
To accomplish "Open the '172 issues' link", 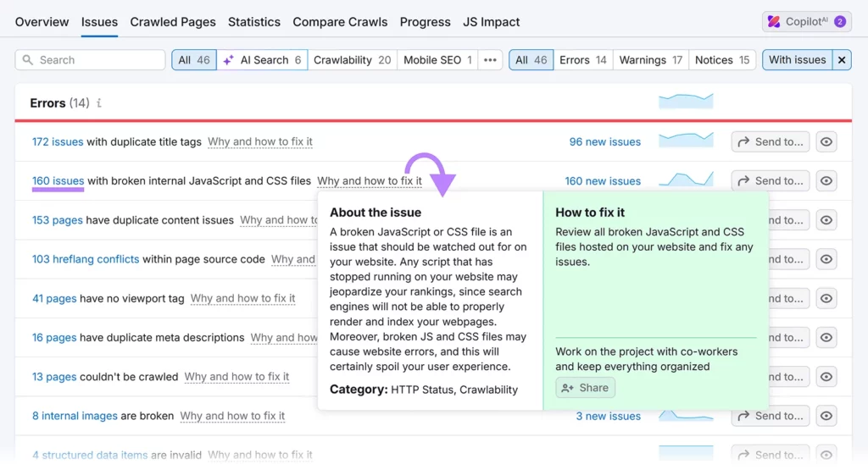I will [x=58, y=142].
